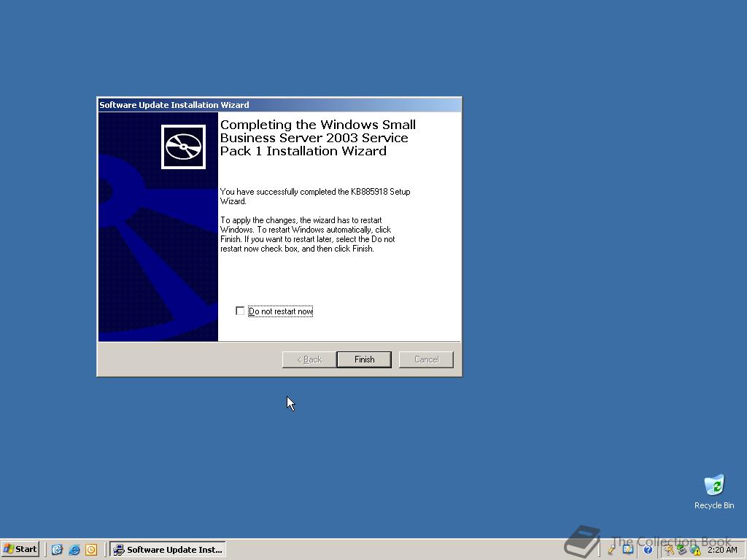
Task: Click the 'Completing the Windows Small Business Server' heading
Action: [x=318, y=138]
